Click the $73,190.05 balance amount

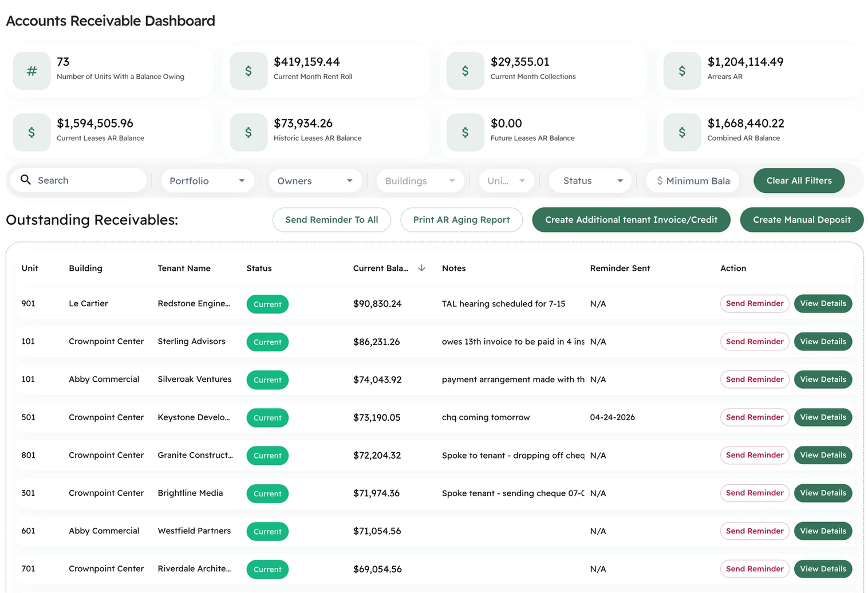377,417
